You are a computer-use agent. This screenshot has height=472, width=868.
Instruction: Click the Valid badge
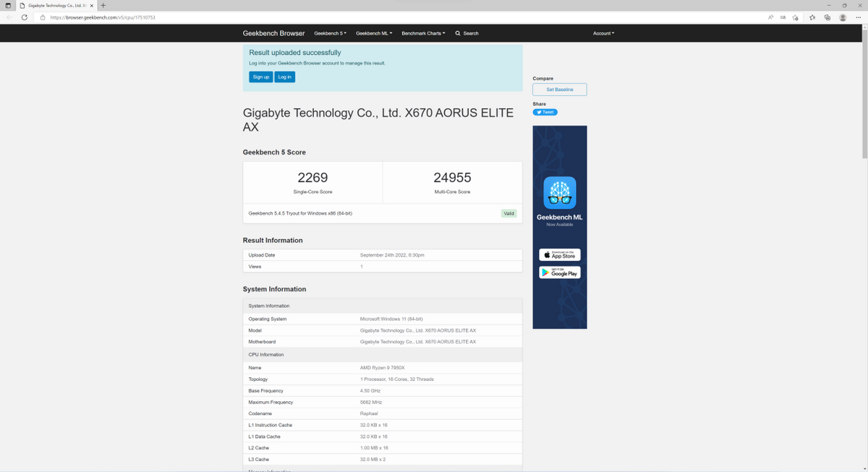point(509,213)
